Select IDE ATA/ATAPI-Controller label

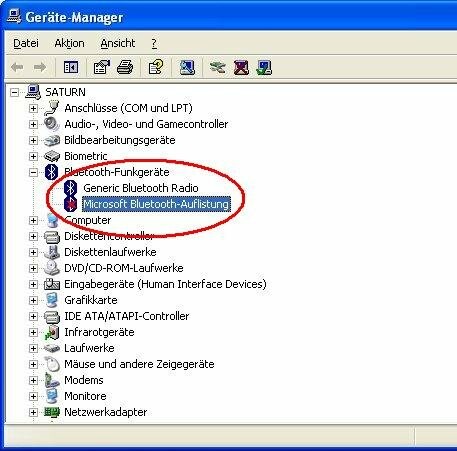point(127,316)
